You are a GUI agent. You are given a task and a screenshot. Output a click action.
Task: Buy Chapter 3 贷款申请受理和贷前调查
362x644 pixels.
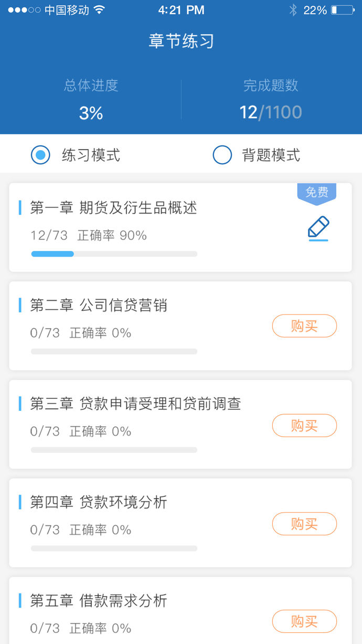pyautogui.click(x=304, y=425)
